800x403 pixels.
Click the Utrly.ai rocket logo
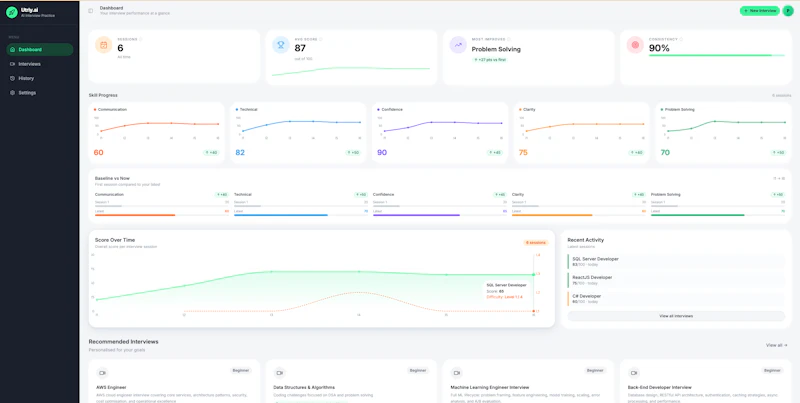point(12,12)
